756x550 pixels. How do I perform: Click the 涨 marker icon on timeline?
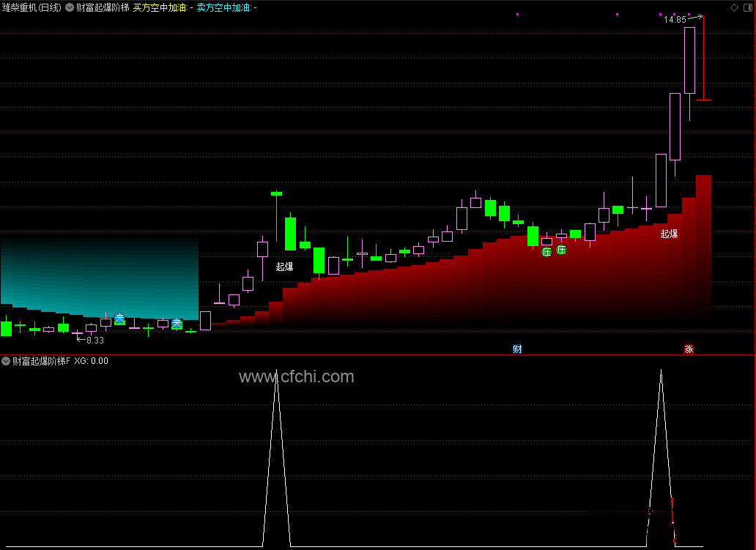[x=689, y=349]
